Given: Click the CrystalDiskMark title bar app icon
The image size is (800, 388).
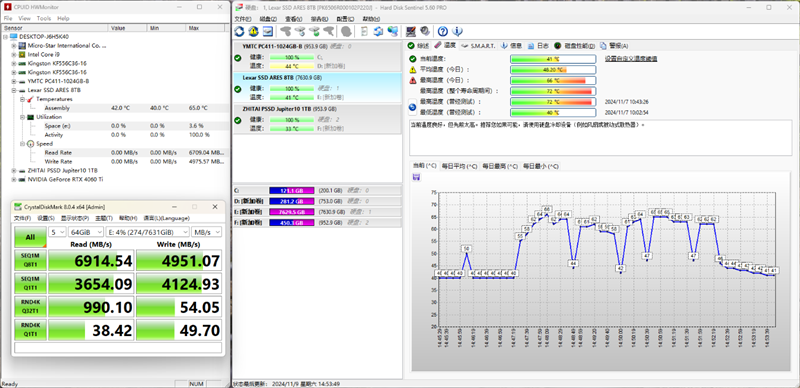Looking at the screenshot, I should pyautogui.click(x=19, y=207).
